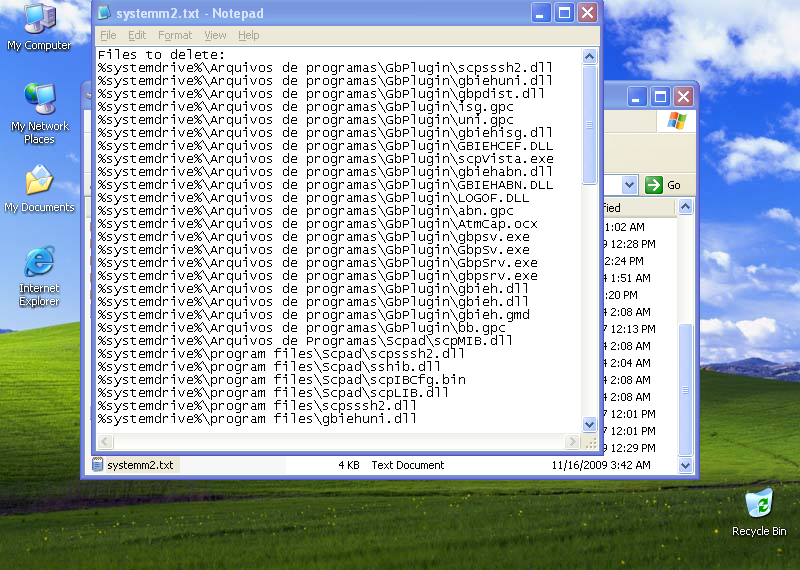800x570 pixels.
Task: Click Notepad horizontal scrollbar left arrow
Action: click(x=105, y=441)
